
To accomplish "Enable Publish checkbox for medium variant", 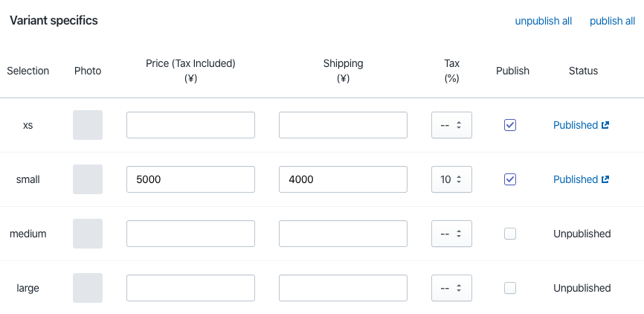I will tap(510, 234).
